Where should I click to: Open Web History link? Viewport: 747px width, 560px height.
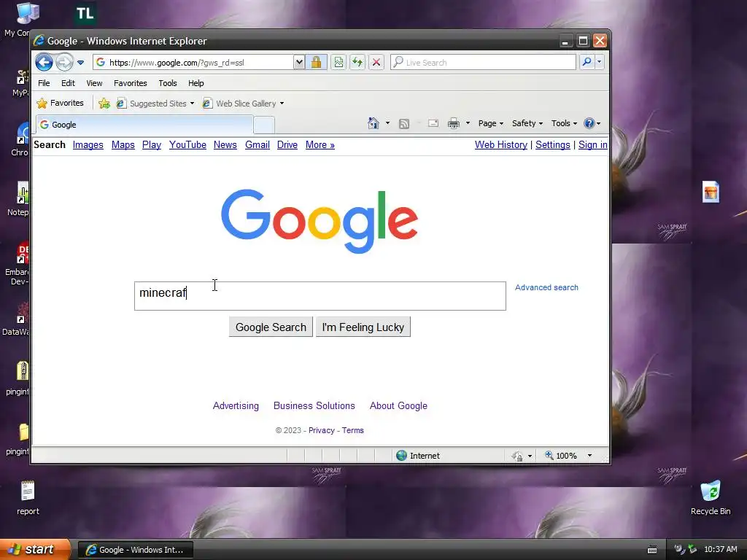coord(500,145)
